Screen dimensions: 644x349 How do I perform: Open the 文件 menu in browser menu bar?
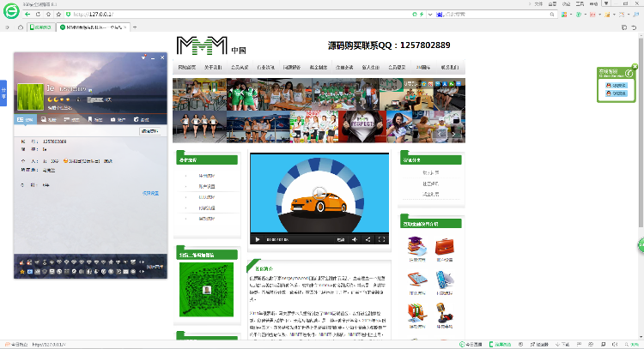tap(538, 3)
